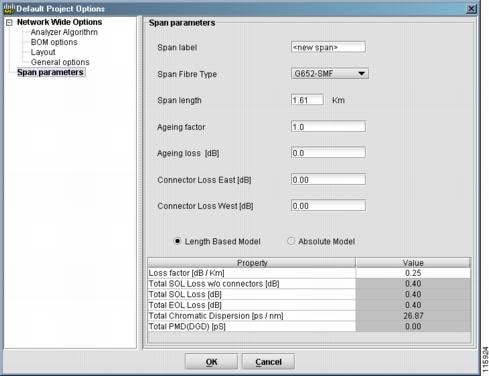The height and width of the screenshot is (376, 489).
Task: Collapse the Network Wide Options tree node
Action: coord(9,23)
